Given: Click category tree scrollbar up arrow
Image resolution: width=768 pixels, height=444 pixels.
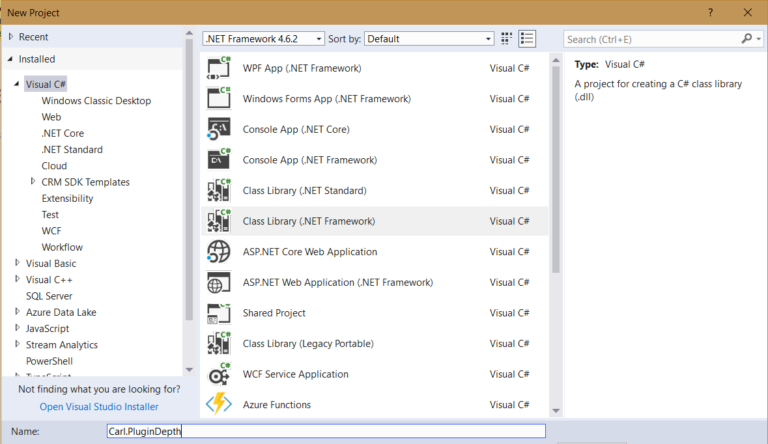Looking at the screenshot, I should (x=189, y=33).
